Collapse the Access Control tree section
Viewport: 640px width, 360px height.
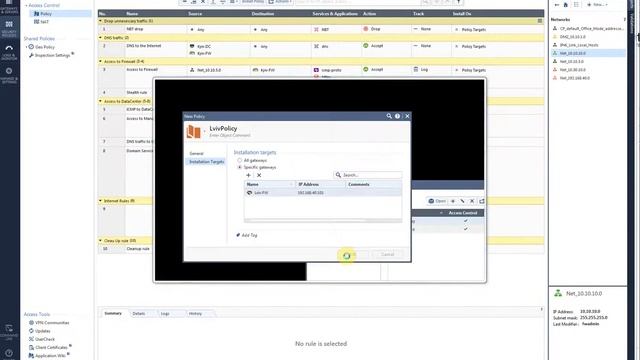pos(27,5)
